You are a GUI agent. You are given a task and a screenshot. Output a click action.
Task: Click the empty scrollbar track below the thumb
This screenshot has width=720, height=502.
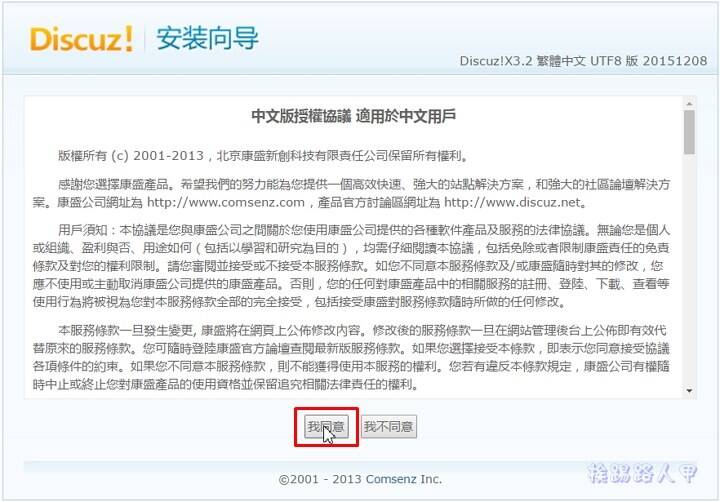(x=689, y=271)
